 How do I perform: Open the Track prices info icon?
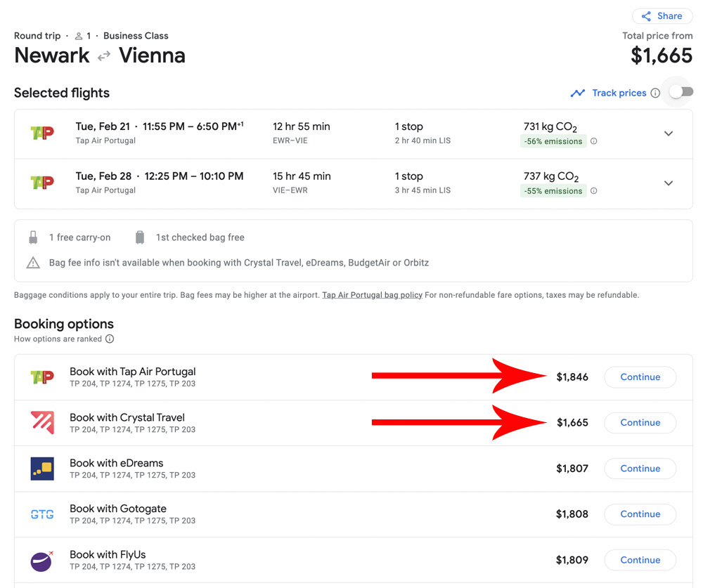[x=655, y=93]
